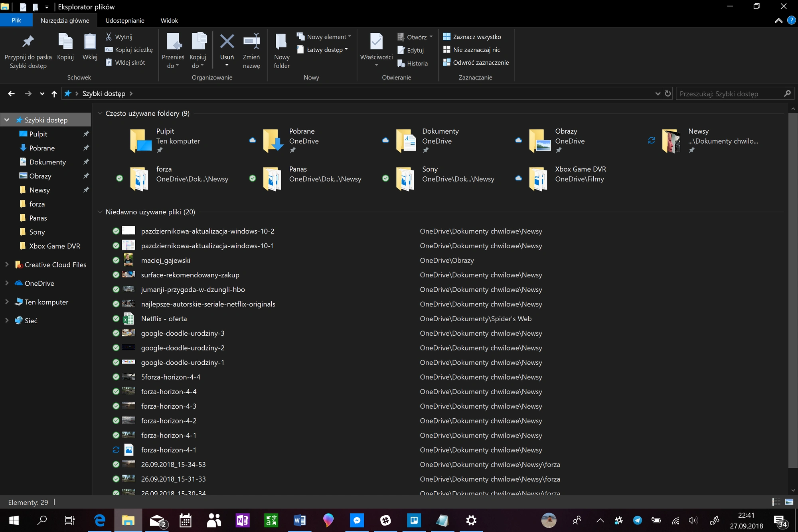Select file surface-rekomendowany-zakup
Screen dimensions: 798x532
(190, 275)
